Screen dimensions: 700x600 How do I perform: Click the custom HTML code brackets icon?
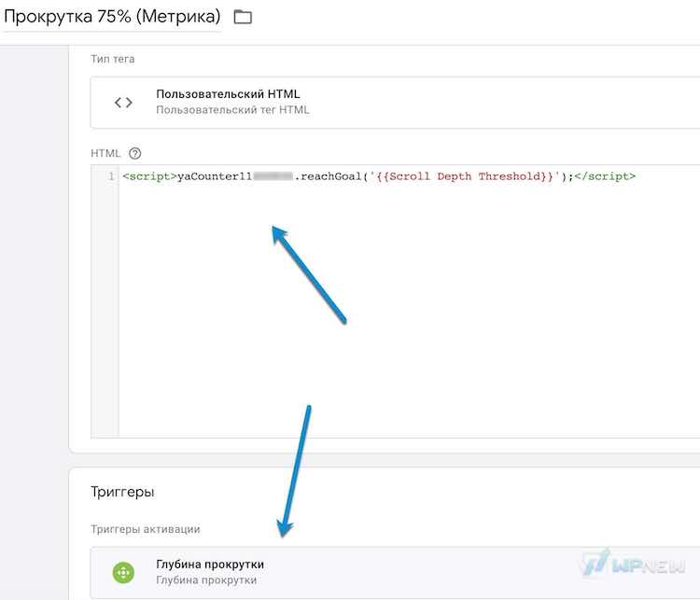pyautogui.click(x=123, y=103)
